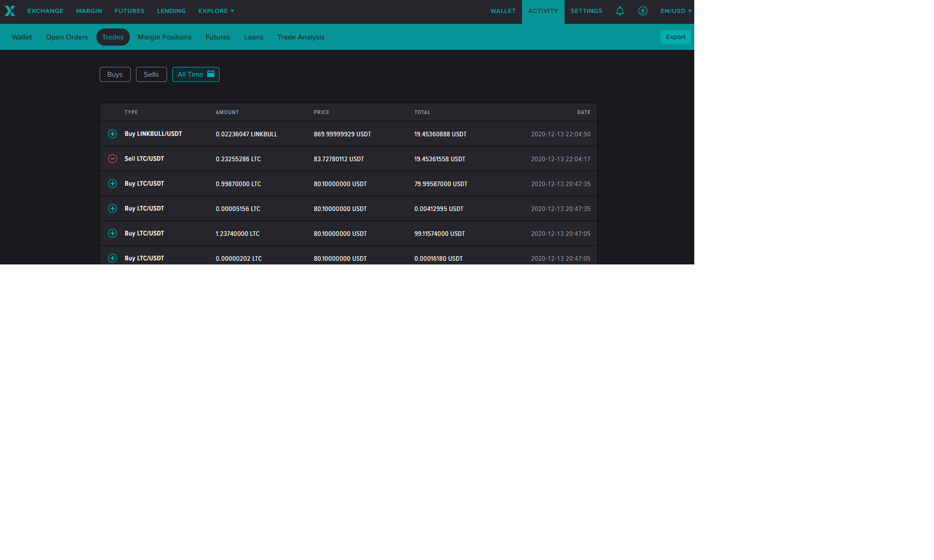The image size is (934, 560).
Task: Click total 19.45360888 USDT
Action: [441, 134]
